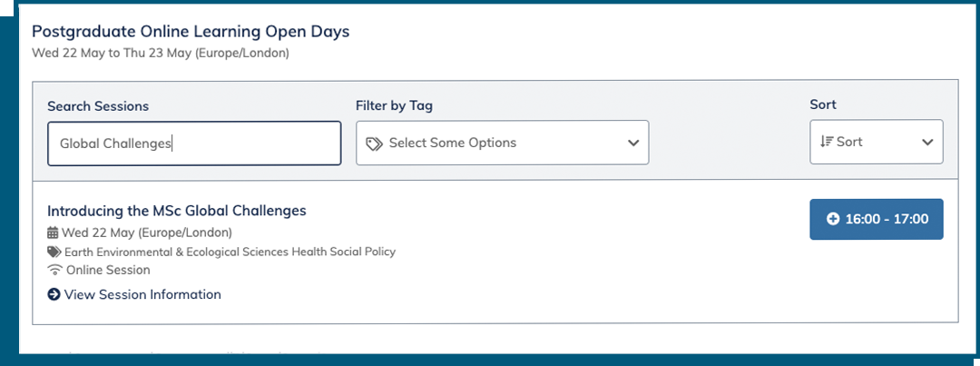Click the tag icon inside Select Some Options
The height and width of the screenshot is (366, 980).
point(374,143)
